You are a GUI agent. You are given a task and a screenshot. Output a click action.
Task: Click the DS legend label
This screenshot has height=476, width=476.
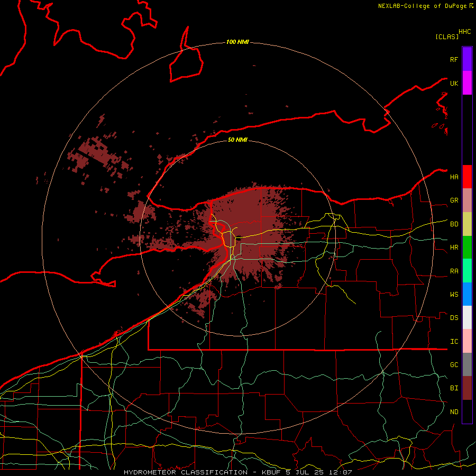click(x=454, y=318)
